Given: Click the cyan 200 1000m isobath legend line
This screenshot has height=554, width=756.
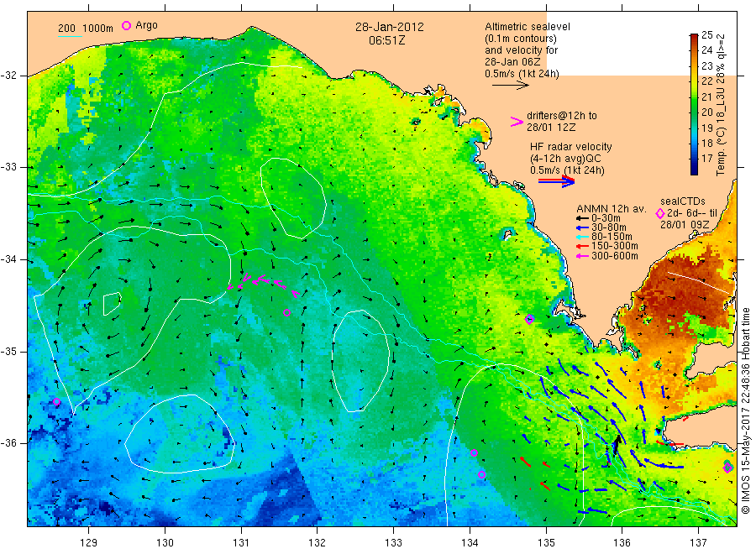Looking at the screenshot, I should point(70,36).
